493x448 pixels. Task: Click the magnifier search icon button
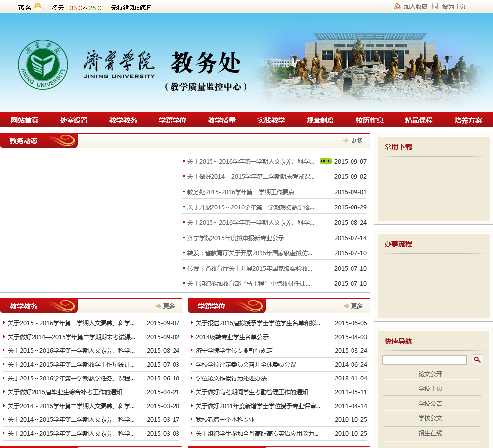tap(477, 360)
